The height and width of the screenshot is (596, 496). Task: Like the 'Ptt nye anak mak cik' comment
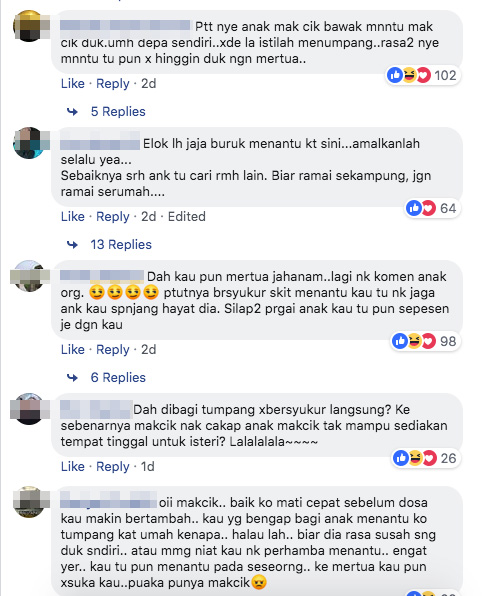point(73,84)
